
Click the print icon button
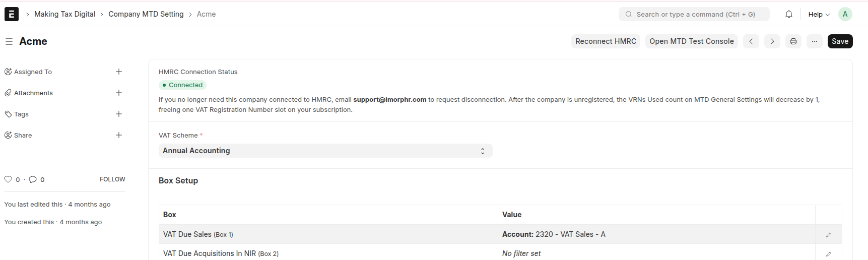pyautogui.click(x=793, y=41)
